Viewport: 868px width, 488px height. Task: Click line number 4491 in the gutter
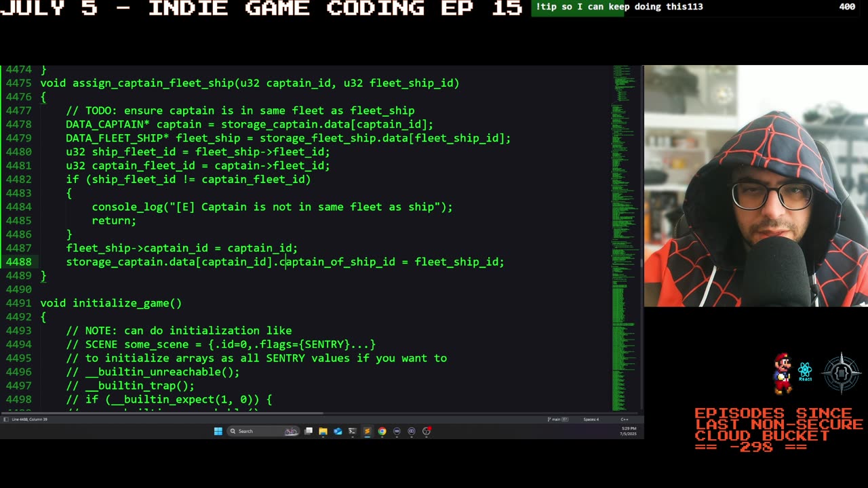coord(19,303)
